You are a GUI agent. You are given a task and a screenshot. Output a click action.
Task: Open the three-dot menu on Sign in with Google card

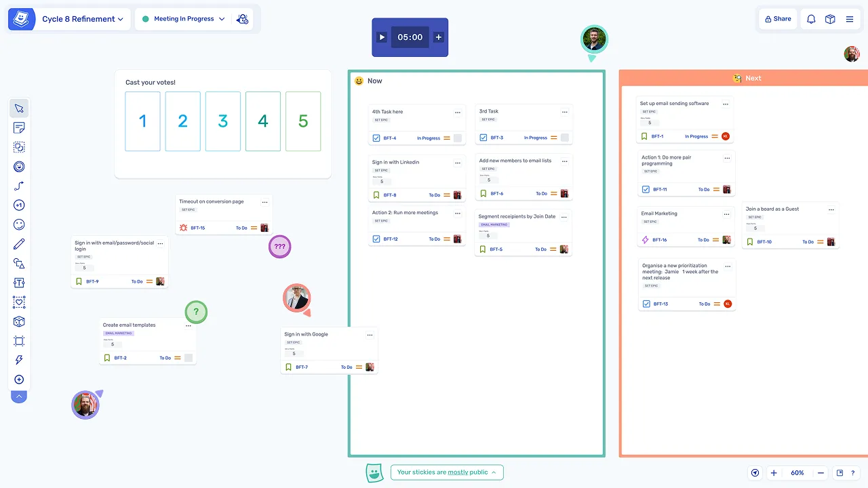coord(370,335)
